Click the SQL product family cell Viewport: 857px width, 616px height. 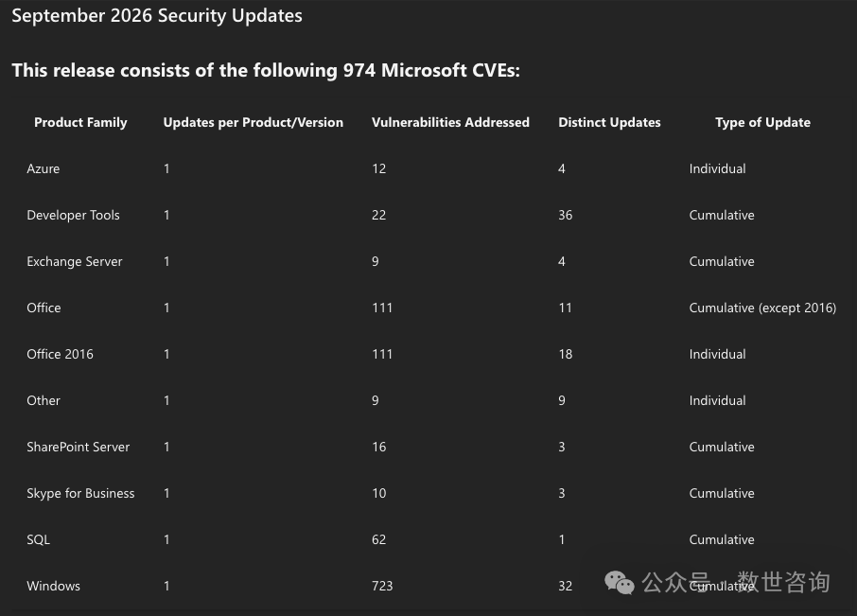[x=38, y=540]
